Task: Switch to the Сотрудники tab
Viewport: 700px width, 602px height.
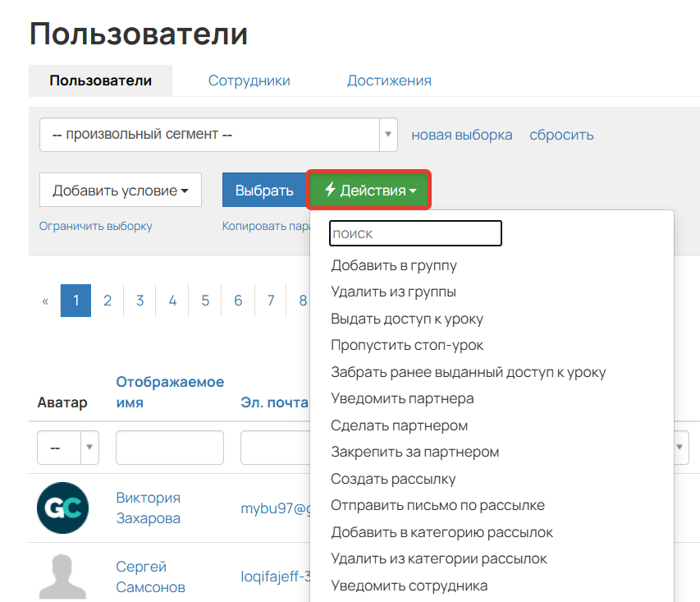Action: click(249, 80)
